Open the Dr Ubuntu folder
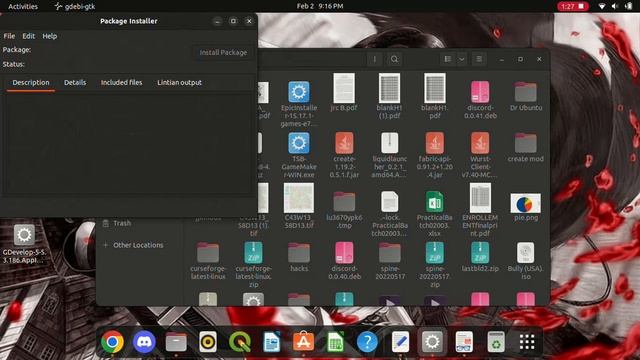 pyautogui.click(x=526, y=96)
